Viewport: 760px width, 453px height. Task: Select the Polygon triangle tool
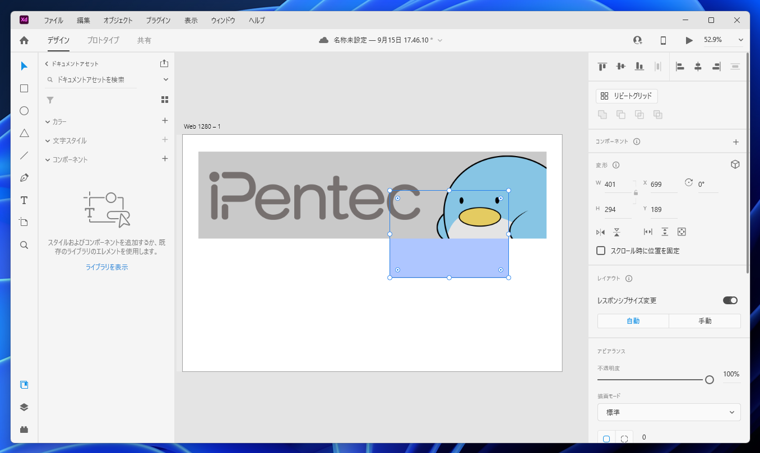24,133
